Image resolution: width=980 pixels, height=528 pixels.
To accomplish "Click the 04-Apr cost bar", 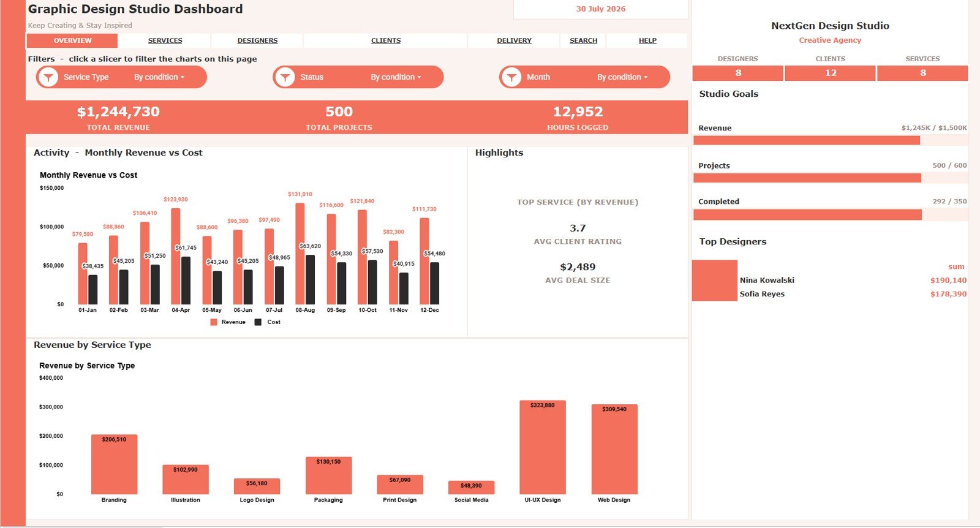I will coord(186,281).
